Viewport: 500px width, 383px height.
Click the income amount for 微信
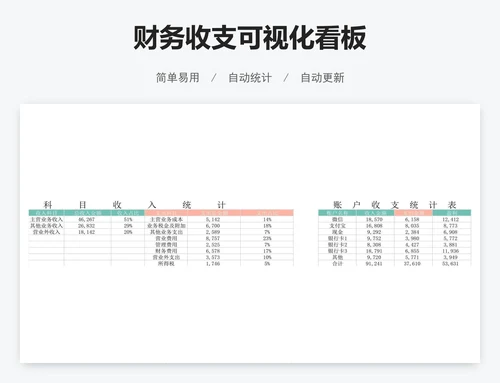(x=374, y=220)
